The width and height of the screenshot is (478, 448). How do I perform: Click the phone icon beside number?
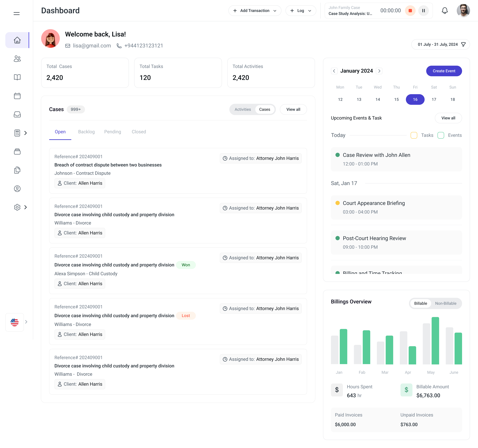point(119,46)
